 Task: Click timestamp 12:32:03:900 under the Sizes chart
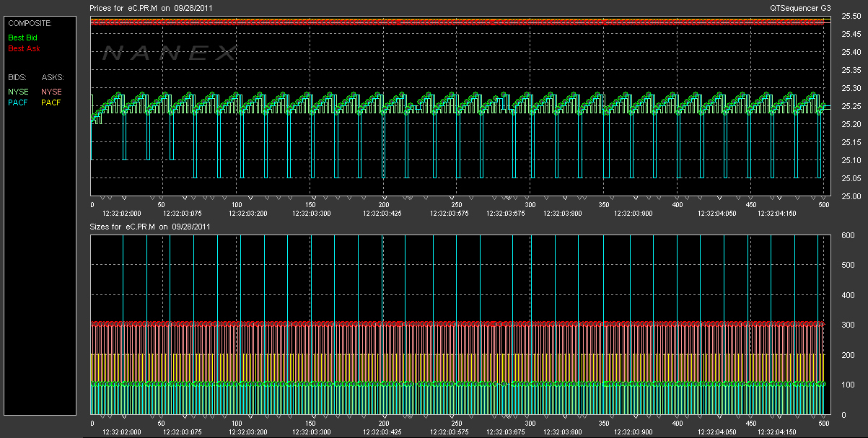(x=634, y=432)
